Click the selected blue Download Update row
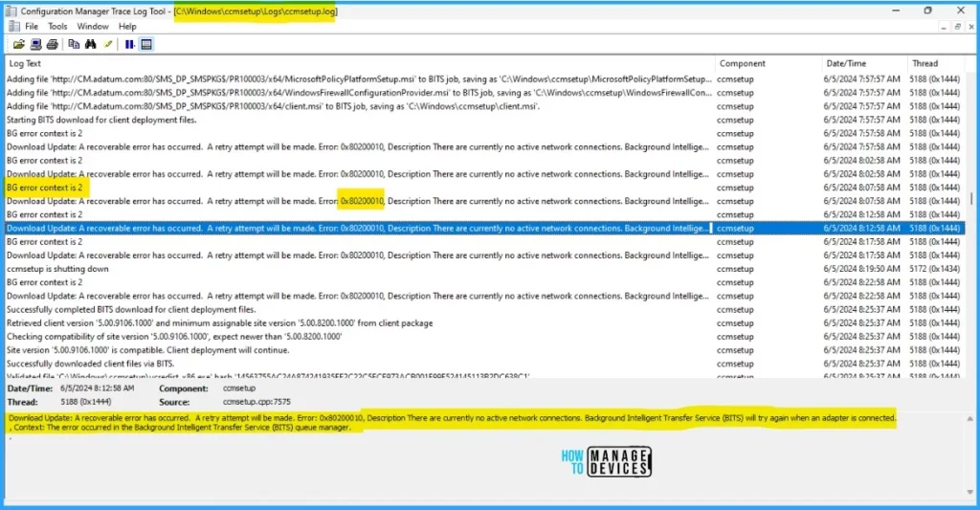 click(485, 228)
